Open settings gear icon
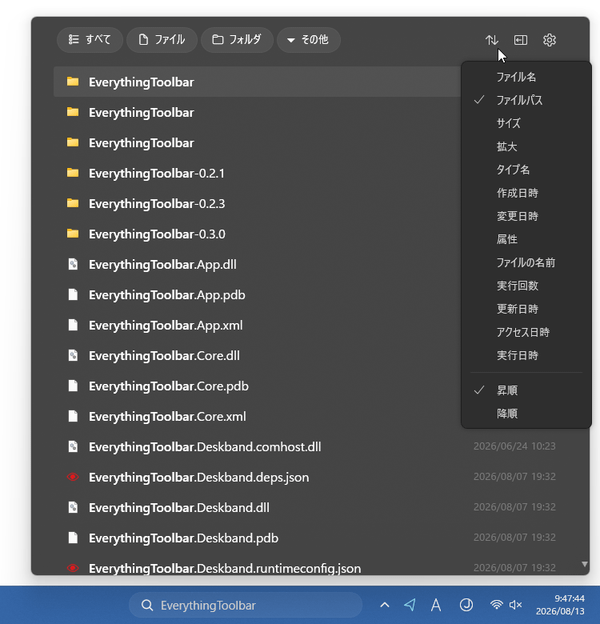 tap(549, 40)
